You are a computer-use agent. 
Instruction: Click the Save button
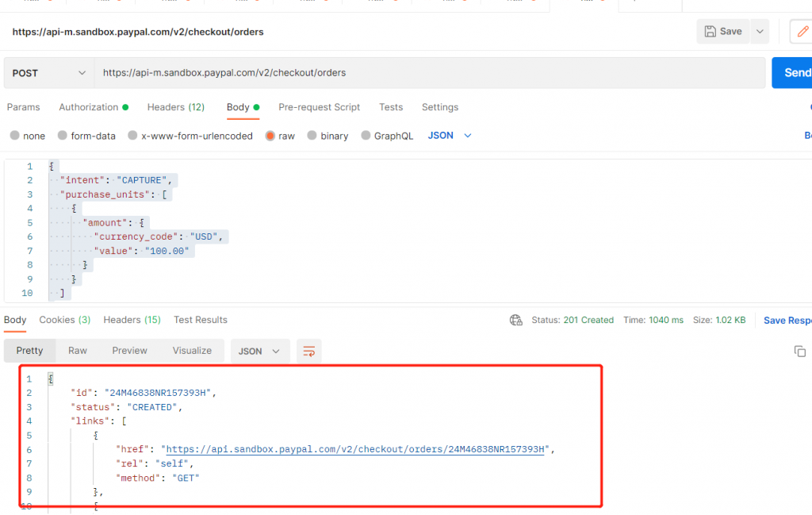pos(723,32)
